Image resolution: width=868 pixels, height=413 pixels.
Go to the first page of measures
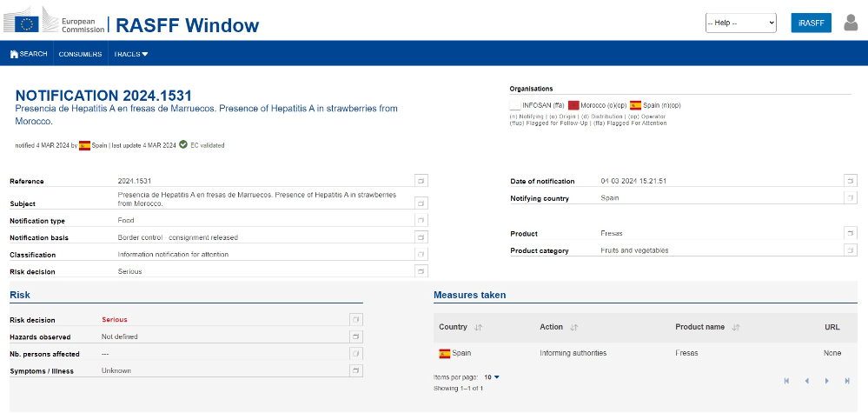point(786,381)
